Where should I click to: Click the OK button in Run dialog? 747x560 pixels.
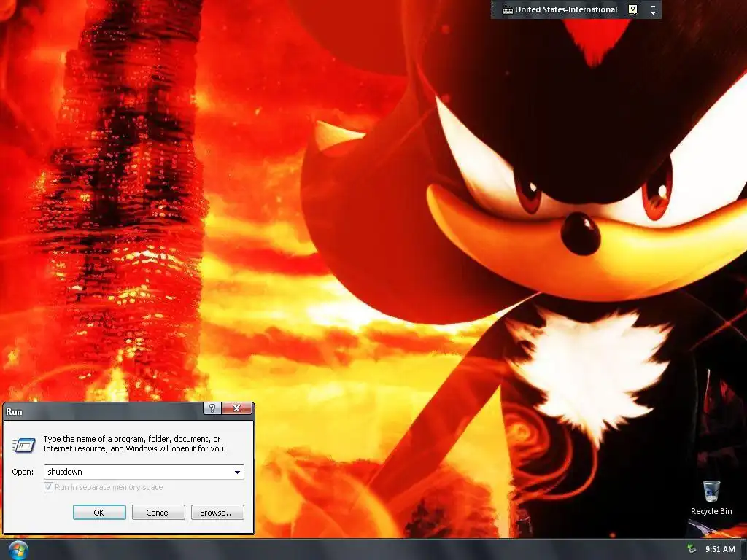pyautogui.click(x=99, y=513)
